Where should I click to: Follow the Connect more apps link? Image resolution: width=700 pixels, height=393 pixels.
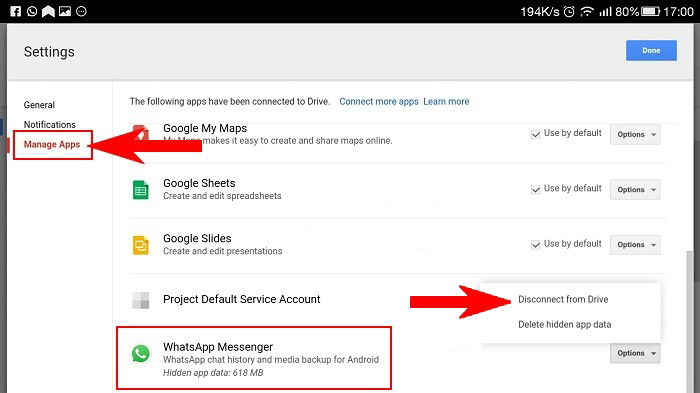tap(379, 101)
